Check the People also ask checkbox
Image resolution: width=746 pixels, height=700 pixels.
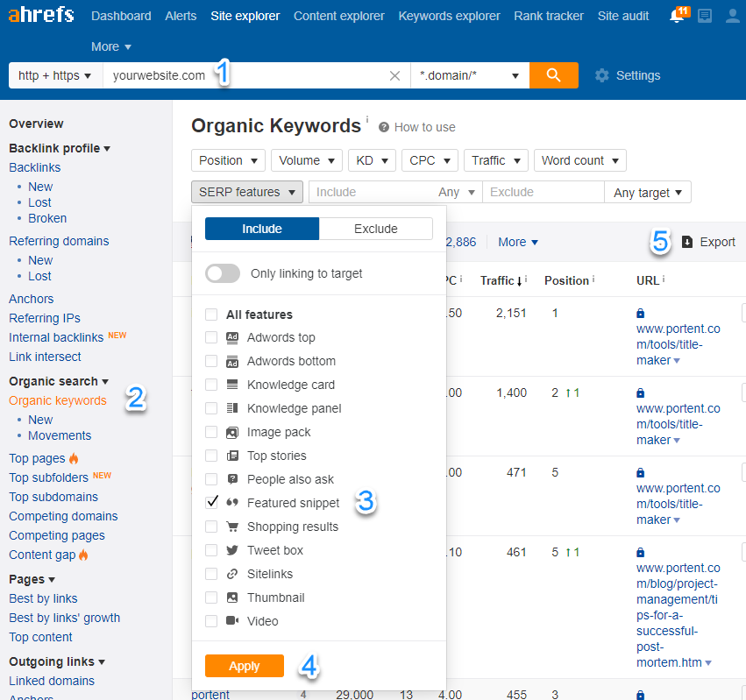tap(211, 479)
